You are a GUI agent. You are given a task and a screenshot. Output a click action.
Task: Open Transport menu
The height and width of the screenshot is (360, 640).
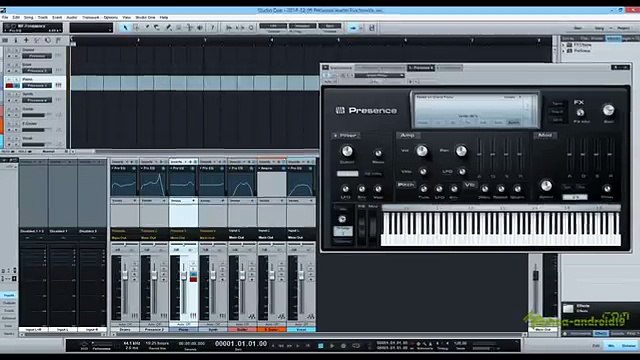(x=91, y=18)
